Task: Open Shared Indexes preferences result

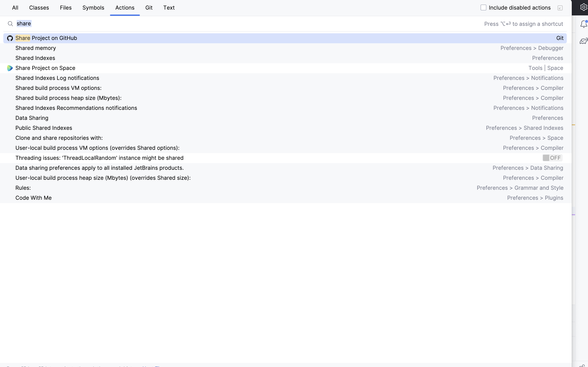Action: pos(35,58)
